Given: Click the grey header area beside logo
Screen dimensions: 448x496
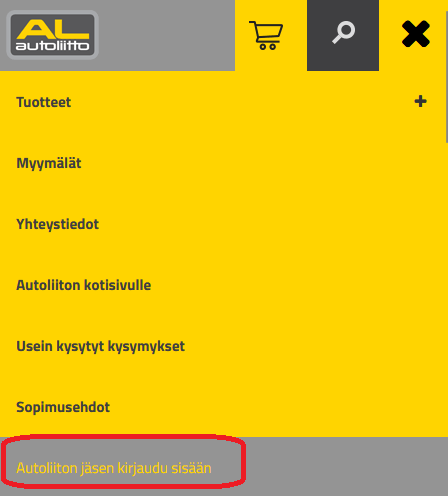Looking at the screenshot, I should pyautogui.click(x=167, y=35).
